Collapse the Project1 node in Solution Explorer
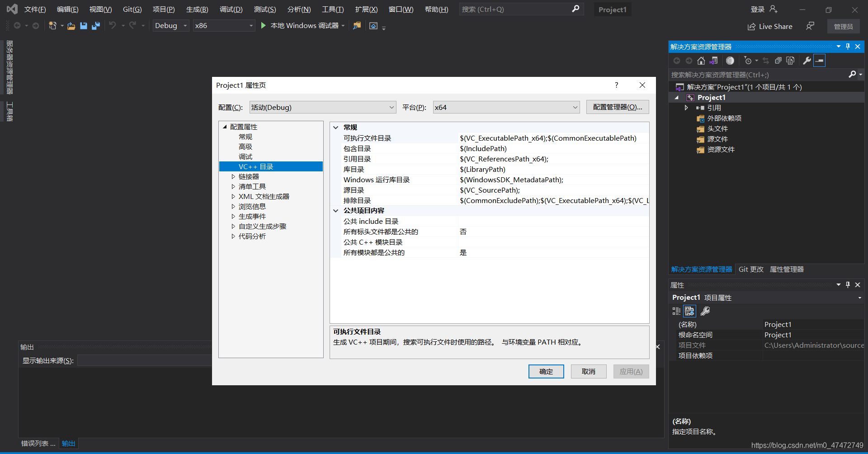This screenshot has width=868, height=454. click(x=677, y=97)
